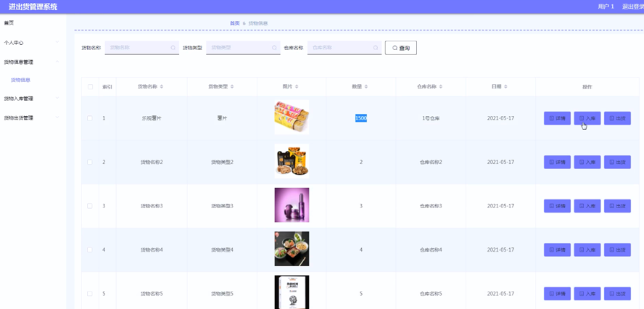Open the 货物信息 submenu item
The width and height of the screenshot is (644, 309).
[x=21, y=80]
